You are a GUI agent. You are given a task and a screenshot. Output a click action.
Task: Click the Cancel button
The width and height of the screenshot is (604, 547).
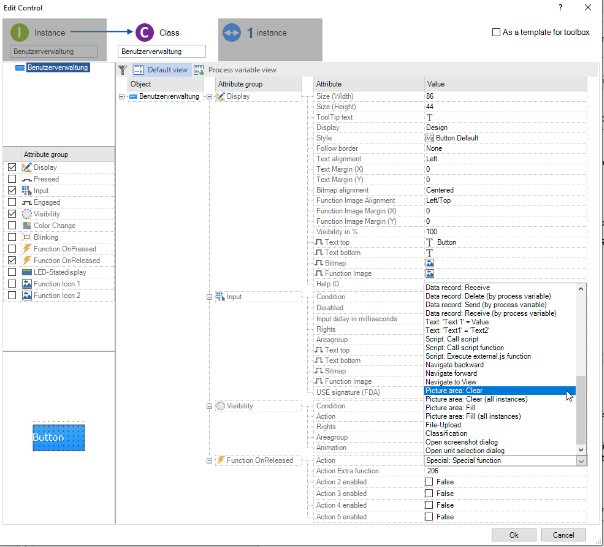(563, 535)
